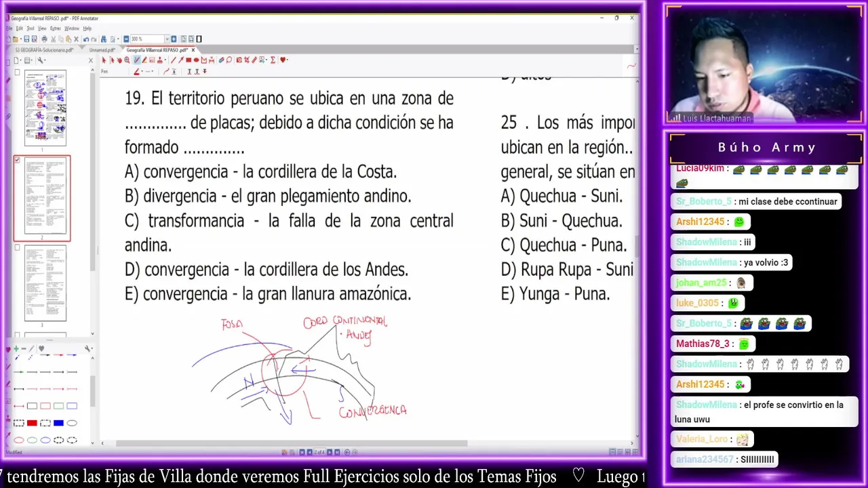Open the Extras menu

tap(56, 28)
